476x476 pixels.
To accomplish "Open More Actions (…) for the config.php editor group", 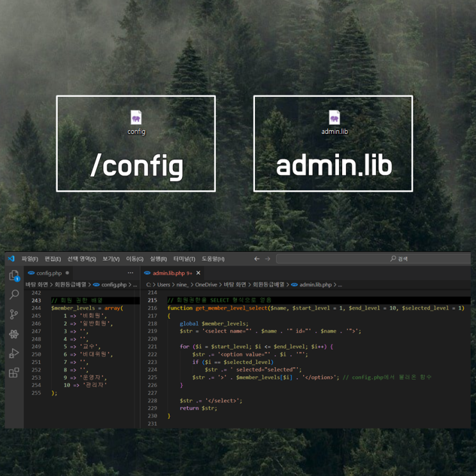I will (x=131, y=273).
